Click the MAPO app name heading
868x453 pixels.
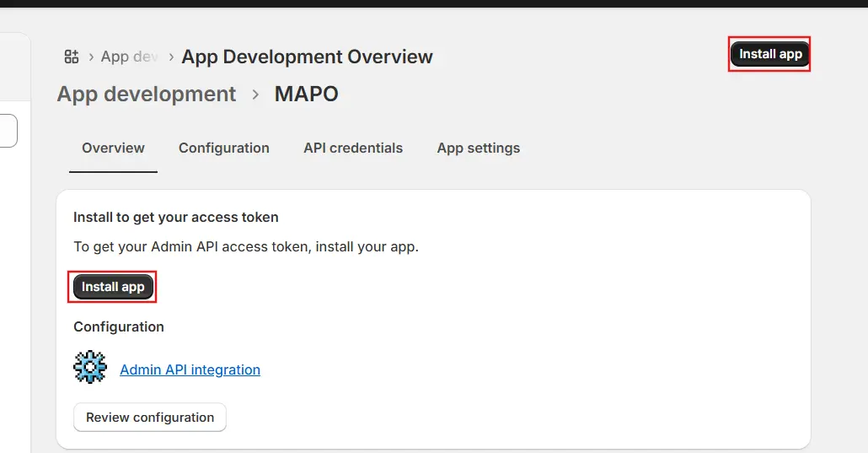[x=307, y=94]
